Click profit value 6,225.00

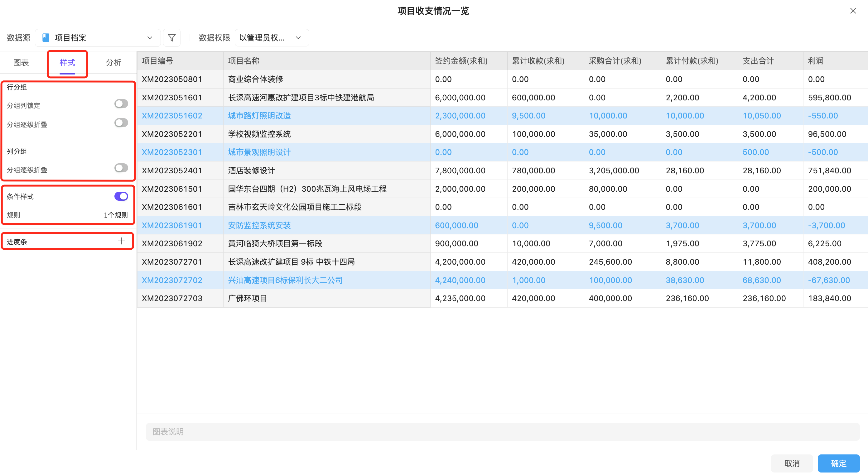pos(825,243)
